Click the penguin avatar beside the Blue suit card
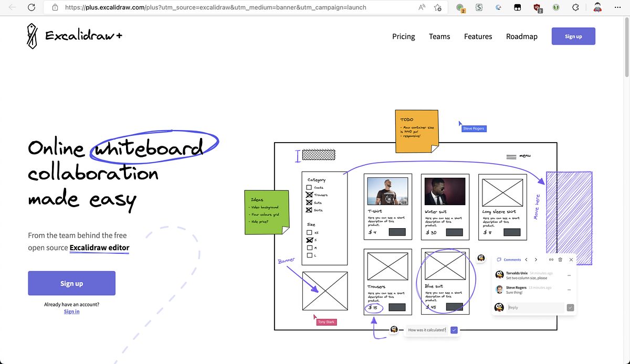This screenshot has height=364, width=630. click(x=480, y=258)
